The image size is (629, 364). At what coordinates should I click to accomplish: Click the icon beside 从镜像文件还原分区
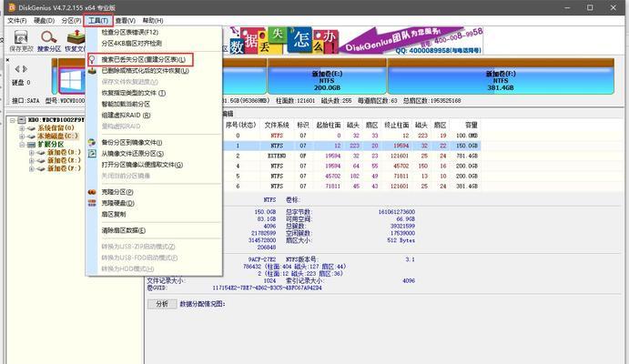(92, 154)
